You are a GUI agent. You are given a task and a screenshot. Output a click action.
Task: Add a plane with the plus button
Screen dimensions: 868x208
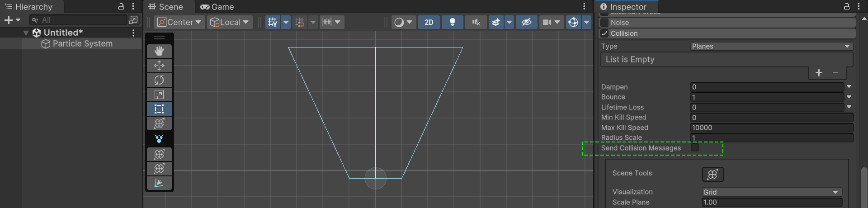coord(819,73)
